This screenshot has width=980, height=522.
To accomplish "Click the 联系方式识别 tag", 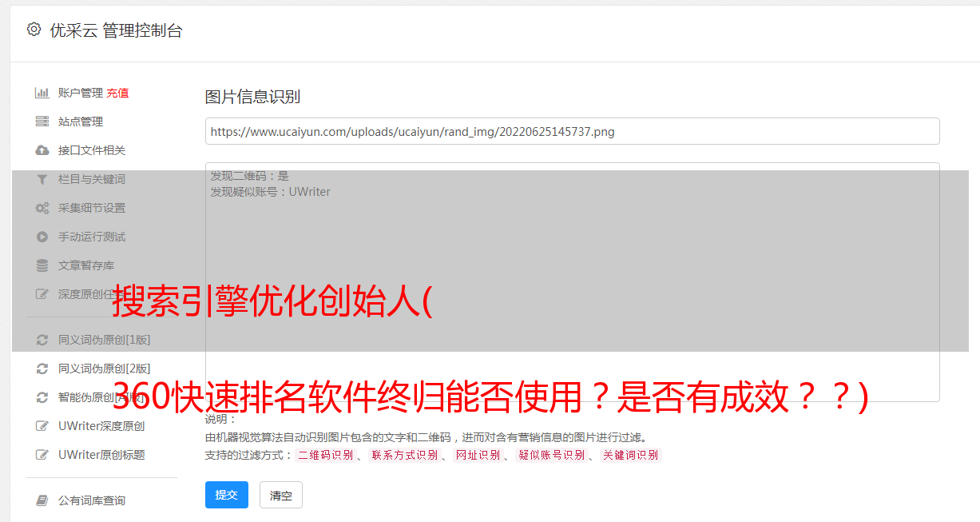I will pyautogui.click(x=404, y=455).
